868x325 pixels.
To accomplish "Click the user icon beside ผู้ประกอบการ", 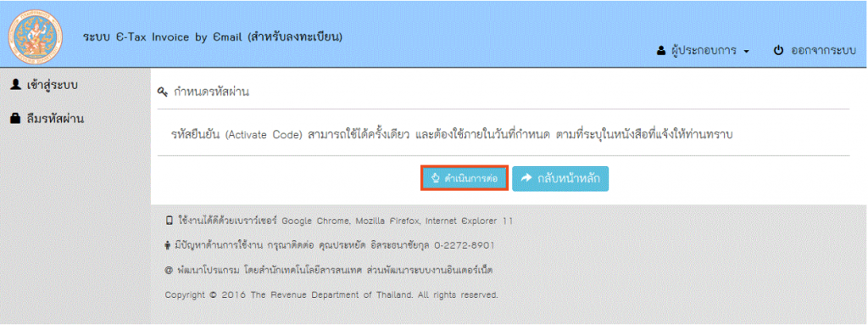I will pyautogui.click(x=660, y=50).
